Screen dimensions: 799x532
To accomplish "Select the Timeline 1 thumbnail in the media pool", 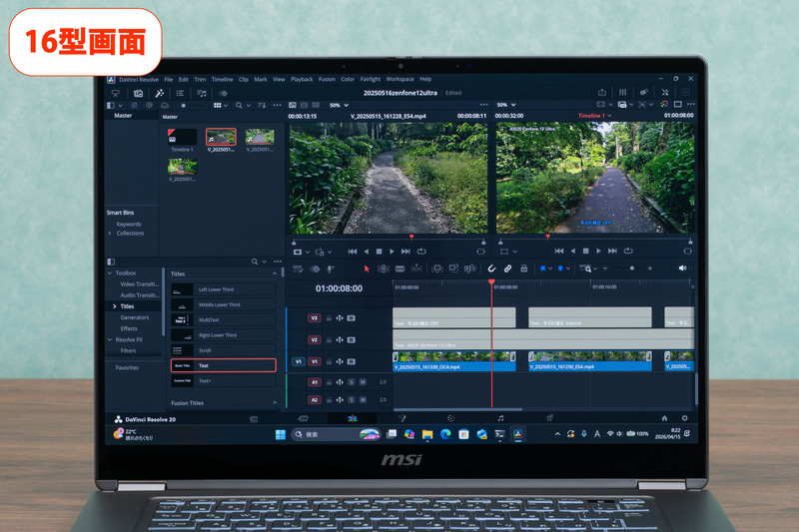I will pyautogui.click(x=182, y=137).
